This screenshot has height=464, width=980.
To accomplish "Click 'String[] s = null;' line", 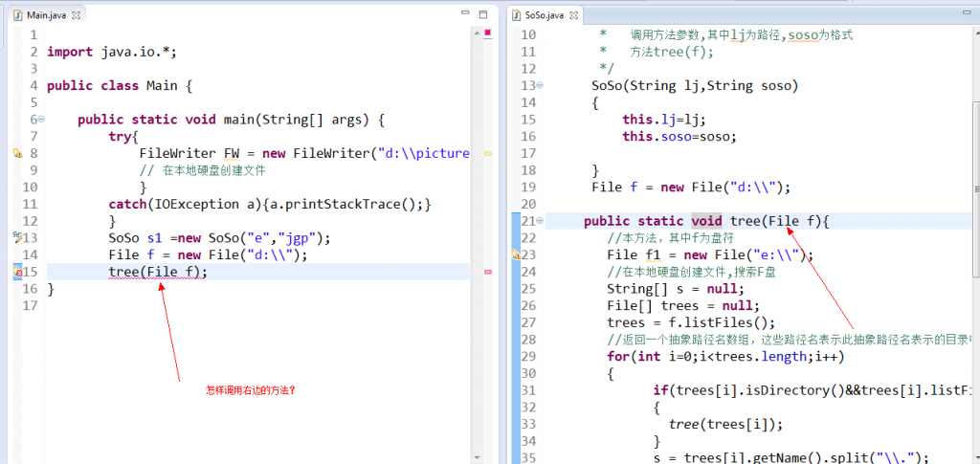I will 677,289.
